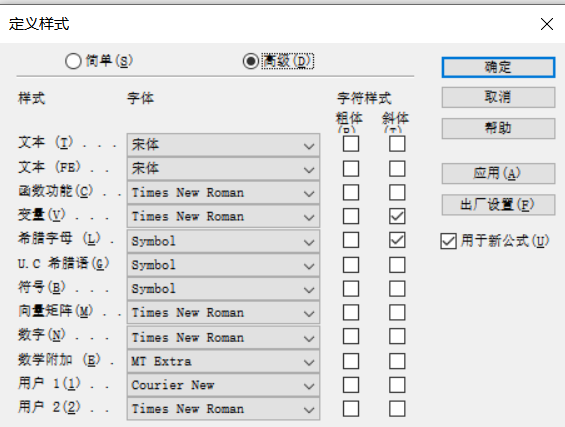This screenshot has width=565, height=427.
Task: Open font dropdown for 函数功能(C)
Action: pos(223,193)
